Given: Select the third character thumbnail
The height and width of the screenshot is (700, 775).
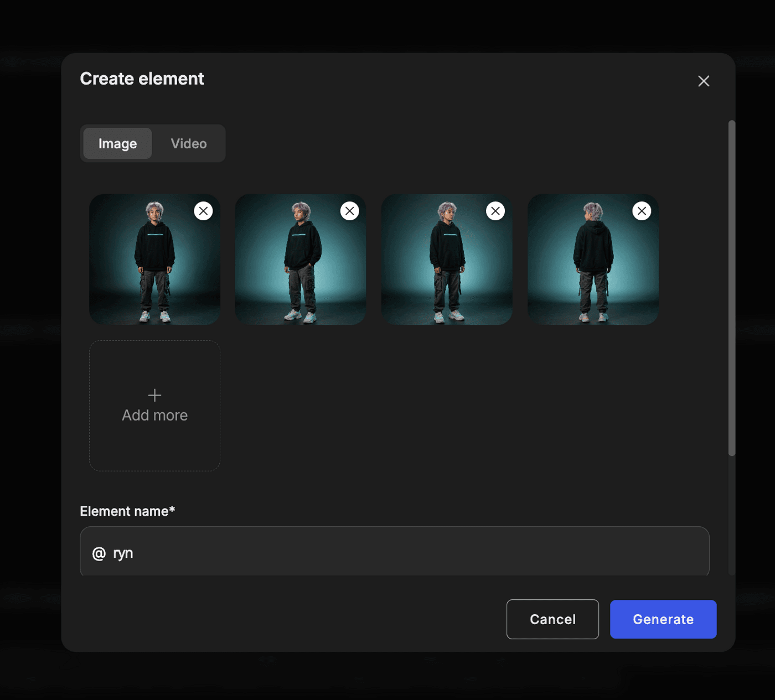Looking at the screenshot, I should pyautogui.click(x=446, y=266).
